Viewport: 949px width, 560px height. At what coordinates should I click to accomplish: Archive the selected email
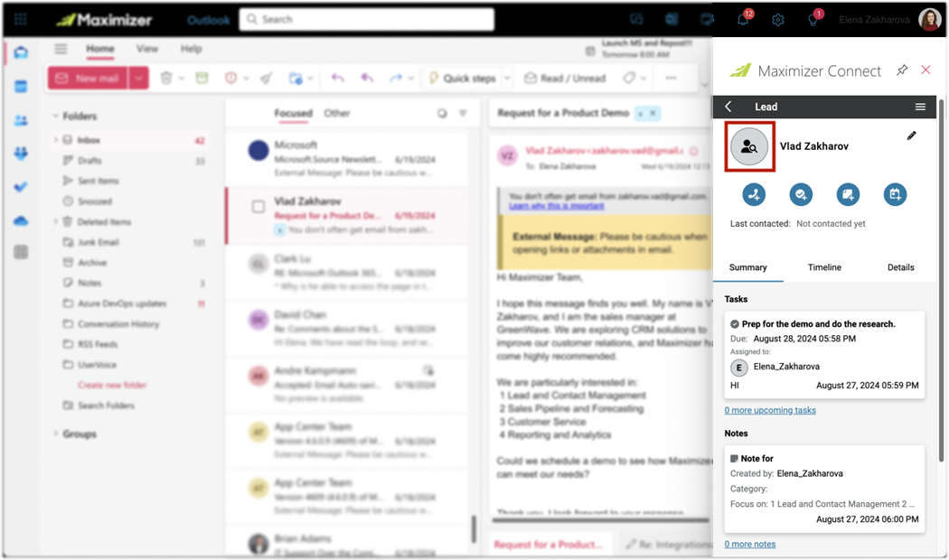pyautogui.click(x=202, y=78)
